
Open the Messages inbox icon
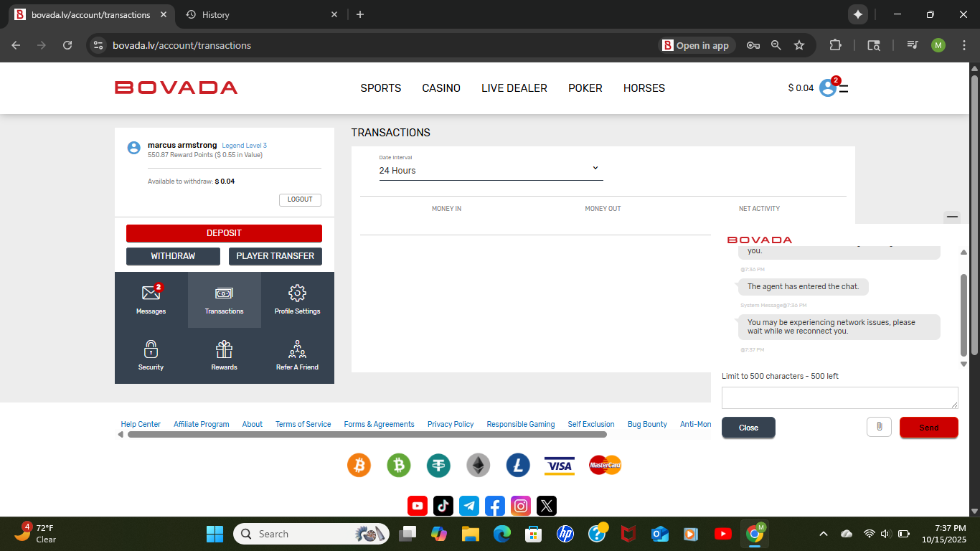(x=151, y=293)
